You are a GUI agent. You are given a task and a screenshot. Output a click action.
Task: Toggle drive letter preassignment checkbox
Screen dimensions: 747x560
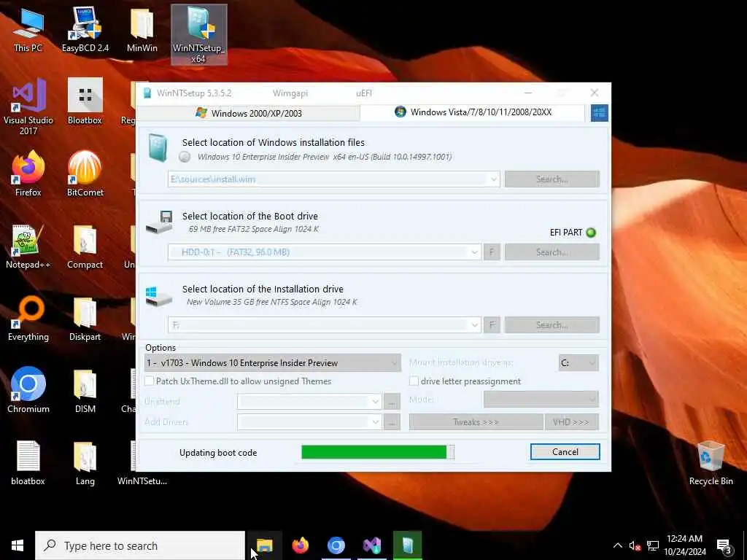(414, 381)
